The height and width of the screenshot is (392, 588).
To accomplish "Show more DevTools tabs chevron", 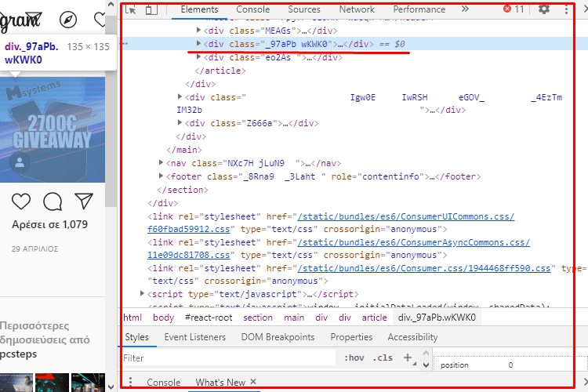I will coord(465,9).
